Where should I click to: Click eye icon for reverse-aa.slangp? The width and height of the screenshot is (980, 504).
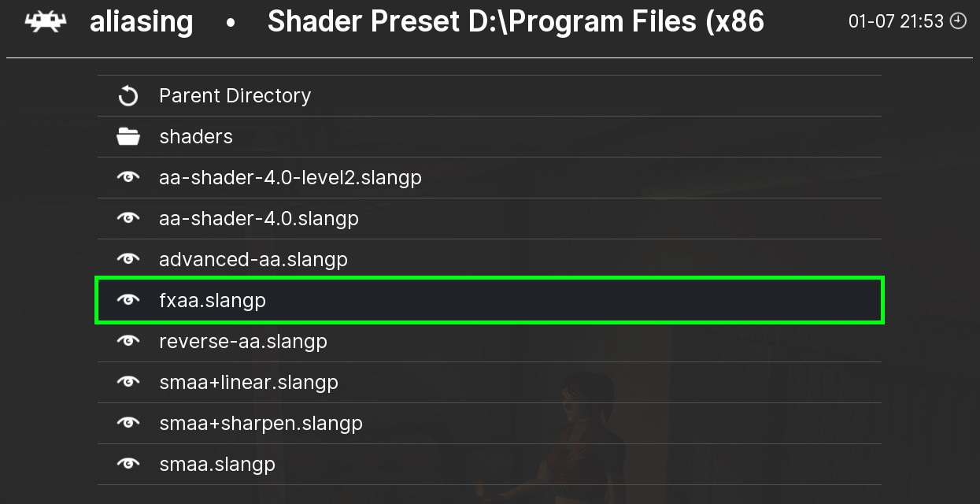tap(128, 342)
